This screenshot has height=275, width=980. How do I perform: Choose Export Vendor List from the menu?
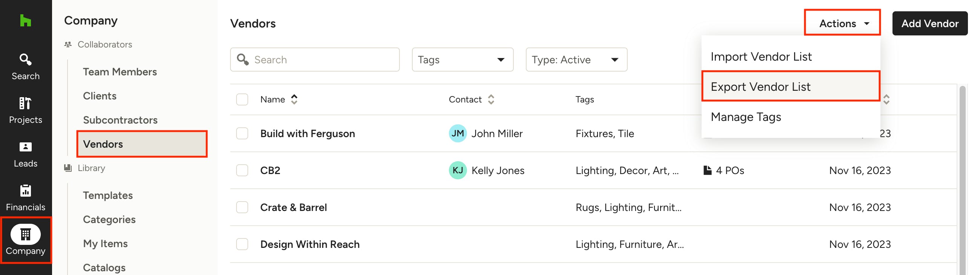coord(791,87)
